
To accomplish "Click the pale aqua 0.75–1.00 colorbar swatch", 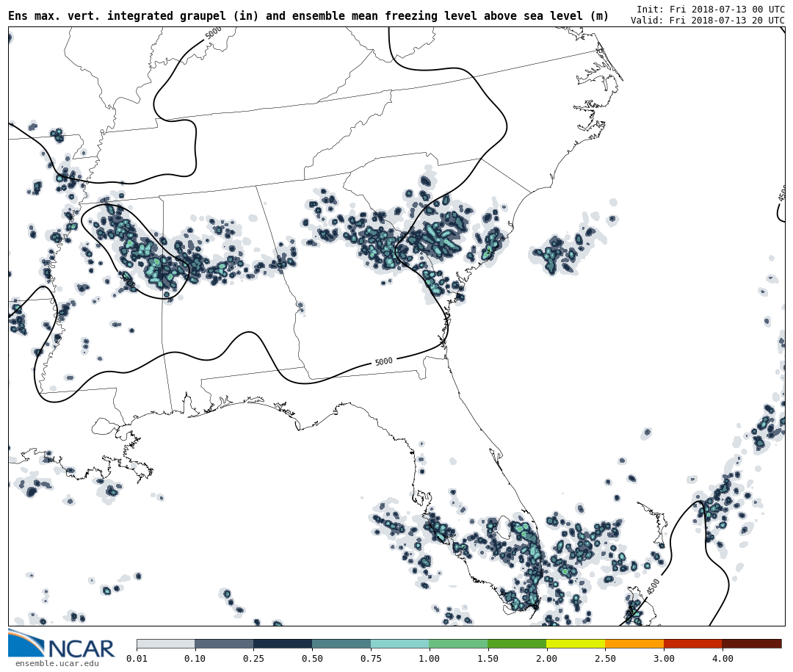I will point(399,643).
